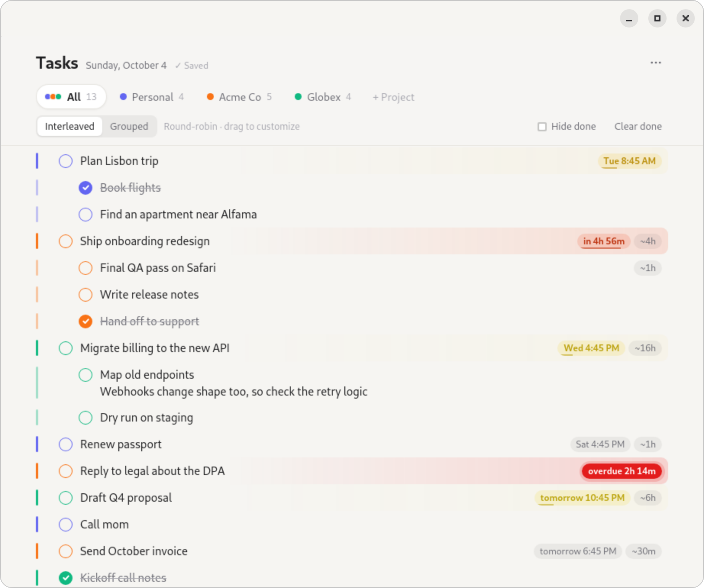Click the Sat 4:45 PM due badge
The height and width of the screenshot is (588, 704).
pos(600,444)
